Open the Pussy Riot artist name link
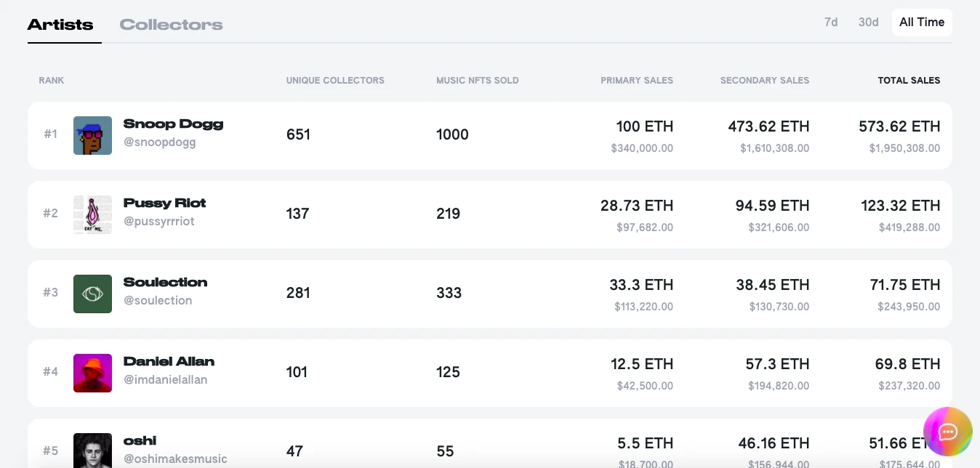Screen dimensions: 980x468 tap(165, 203)
